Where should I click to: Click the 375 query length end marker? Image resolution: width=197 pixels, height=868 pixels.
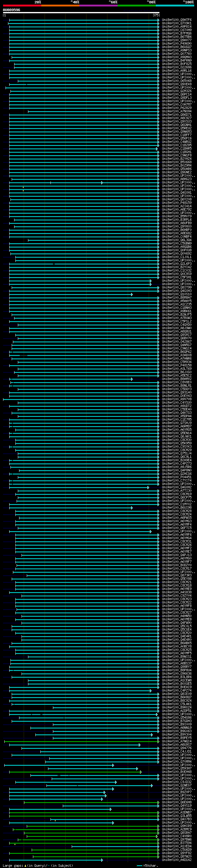(x=155, y=15)
